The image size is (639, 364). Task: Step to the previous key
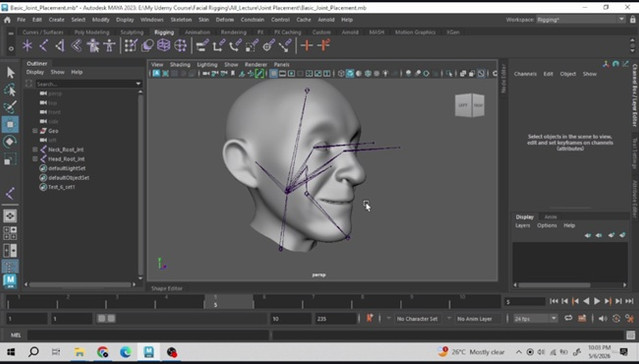[x=575, y=301]
